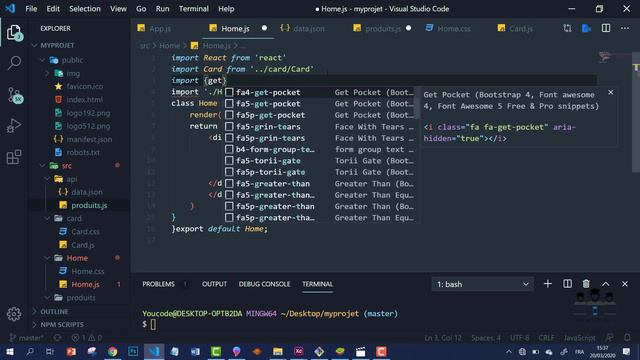The image size is (640, 360).
Task: Select fa5-get-pocket suggestion
Action: click(320, 104)
